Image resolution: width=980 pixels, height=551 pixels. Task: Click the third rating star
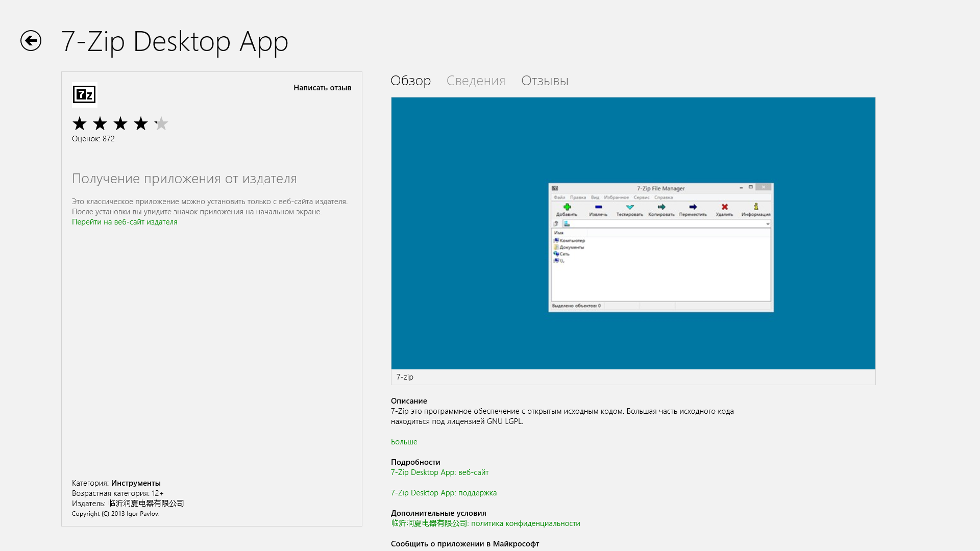(120, 123)
